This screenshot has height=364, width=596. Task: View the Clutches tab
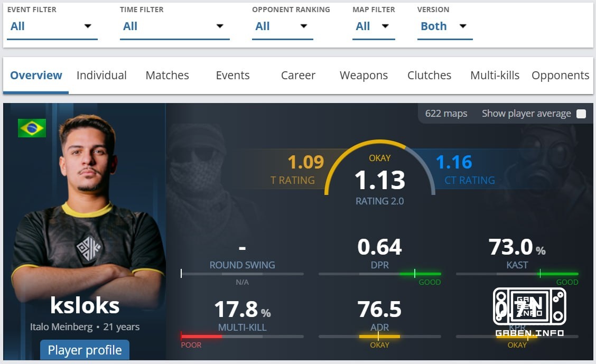pos(429,75)
